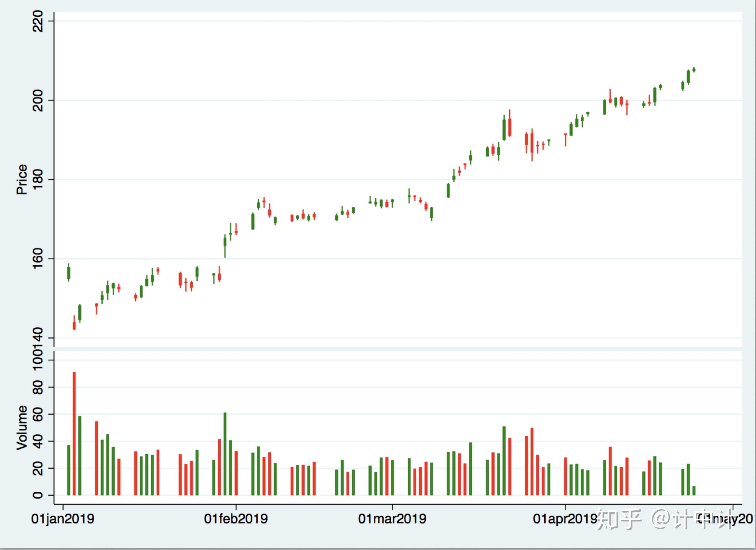Select the last, shortest green volume bar
The image size is (756, 550).
point(694,490)
